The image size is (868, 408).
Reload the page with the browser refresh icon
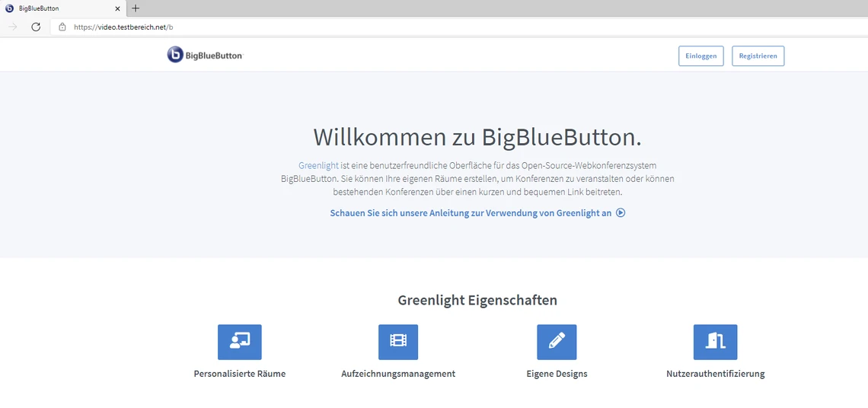pos(36,27)
